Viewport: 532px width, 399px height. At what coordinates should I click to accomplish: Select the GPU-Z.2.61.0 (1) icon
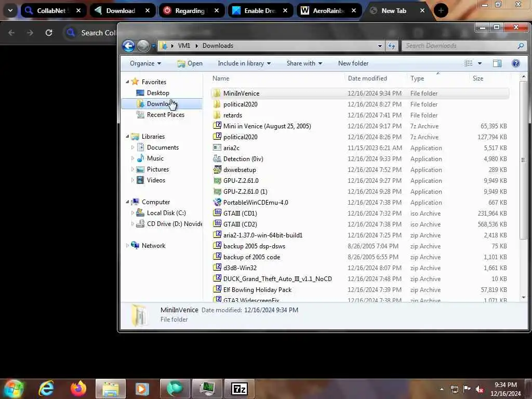[217, 191]
